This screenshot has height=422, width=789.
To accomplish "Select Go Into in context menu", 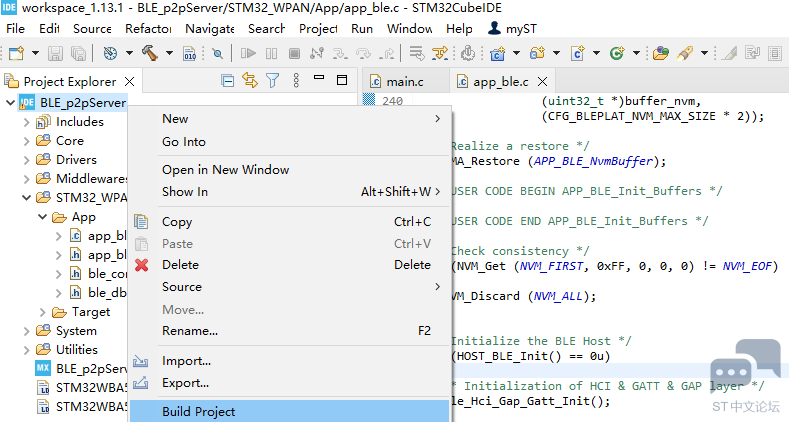I will point(289,142).
